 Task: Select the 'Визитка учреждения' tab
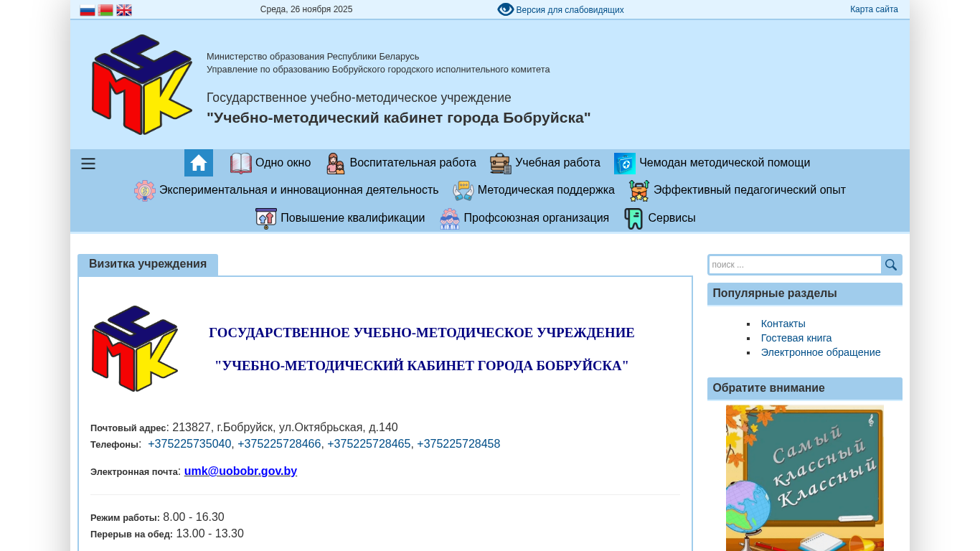(148, 264)
